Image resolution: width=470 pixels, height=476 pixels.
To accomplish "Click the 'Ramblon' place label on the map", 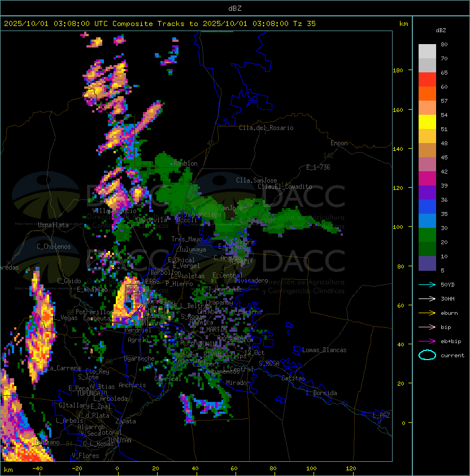I will pyautogui.click(x=185, y=163).
